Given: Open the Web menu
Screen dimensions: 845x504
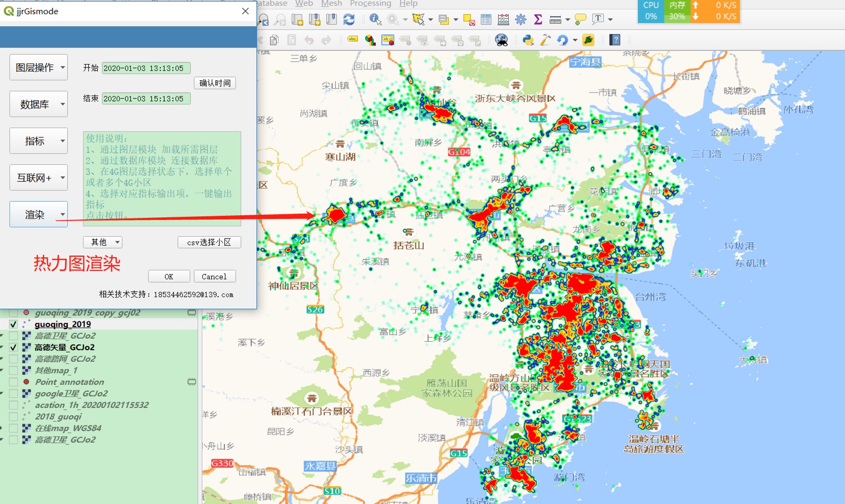Looking at the screenshot, I should pos(304,3).
